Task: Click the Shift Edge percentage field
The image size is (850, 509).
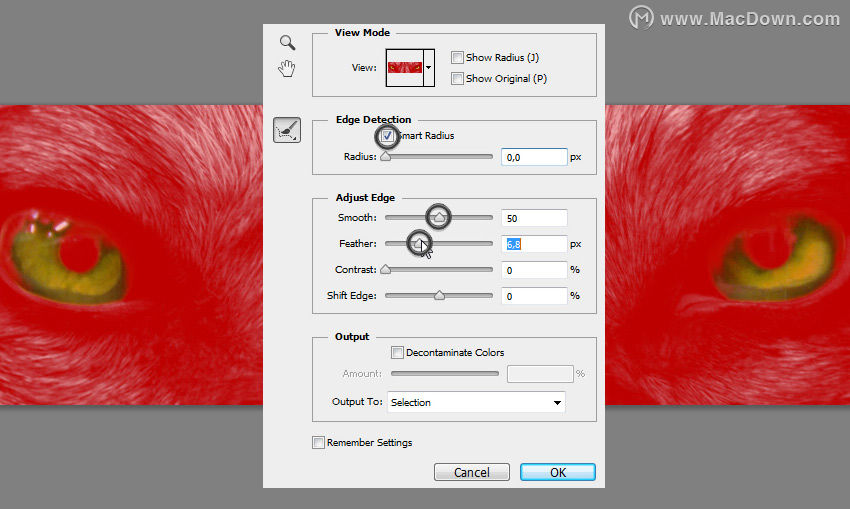Action: pyautogui.click(x=534, y=296)
